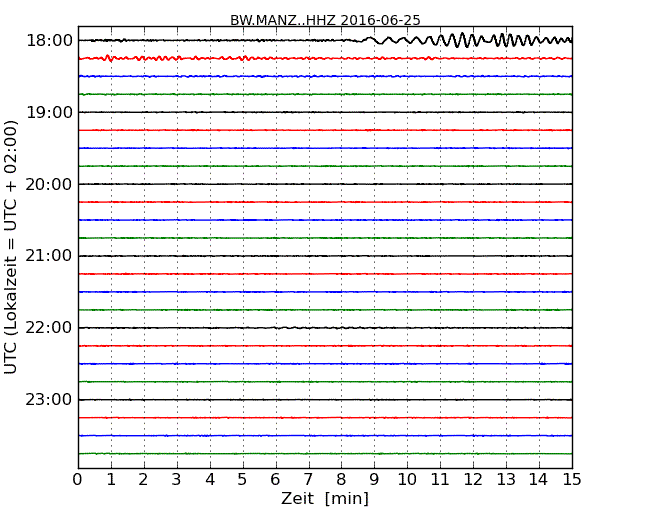Click the x-axis tick label 11
650x520 pixels.
440,480
